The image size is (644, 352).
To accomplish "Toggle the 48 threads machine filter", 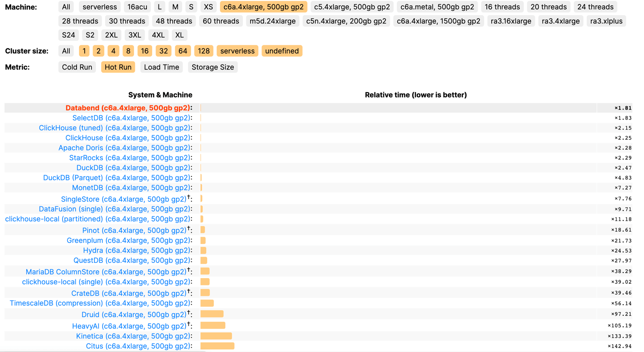I will pos(174,21).
